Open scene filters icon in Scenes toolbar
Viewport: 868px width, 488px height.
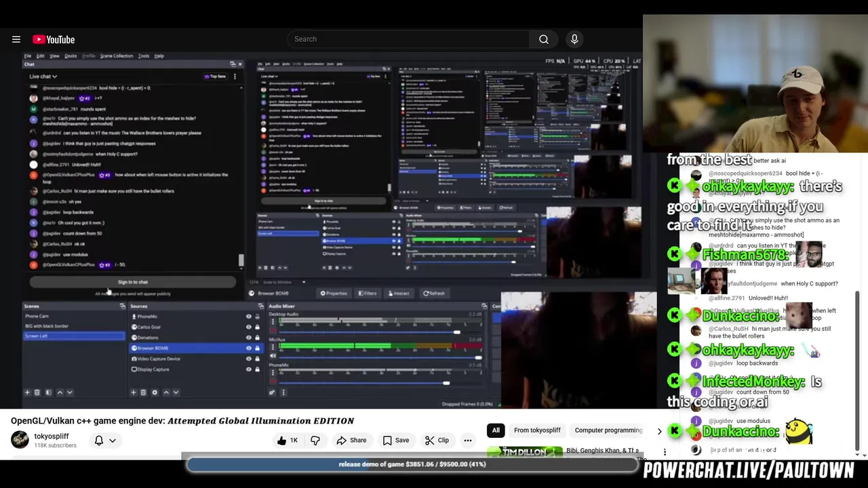pos(48,392)
